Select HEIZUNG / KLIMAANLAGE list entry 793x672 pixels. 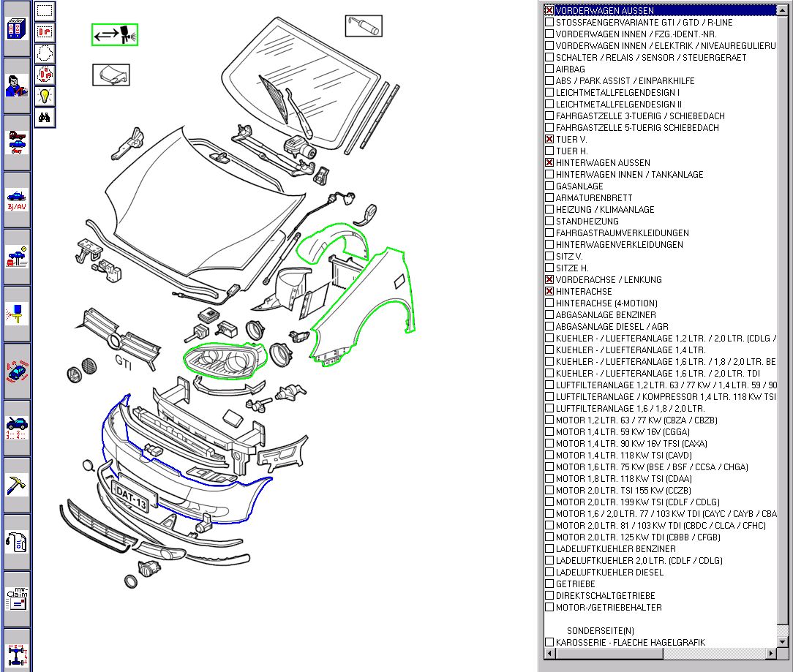(604, 210)
